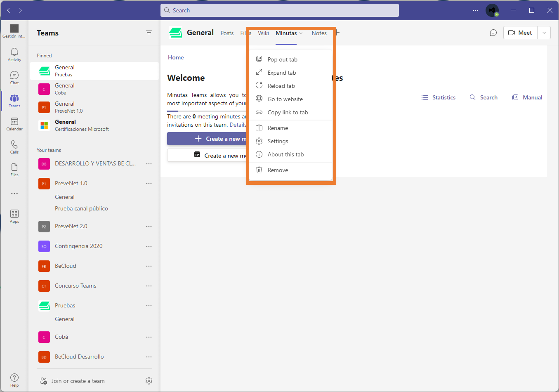Viewport: 559px width, 392px height.
Task: Open more options for Contingencia 2020 team
Action: pos(149,246)
